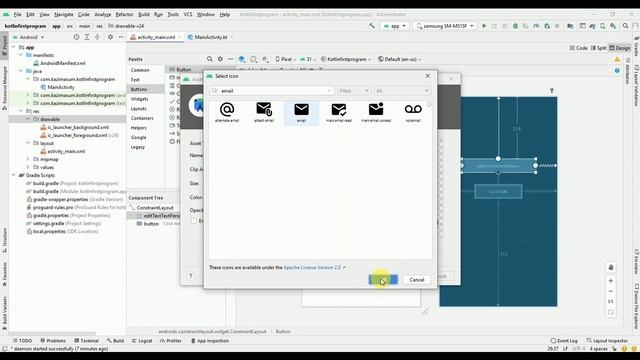Open the Default (en-us) locale dropdown
640x360 pixels.
400,59
